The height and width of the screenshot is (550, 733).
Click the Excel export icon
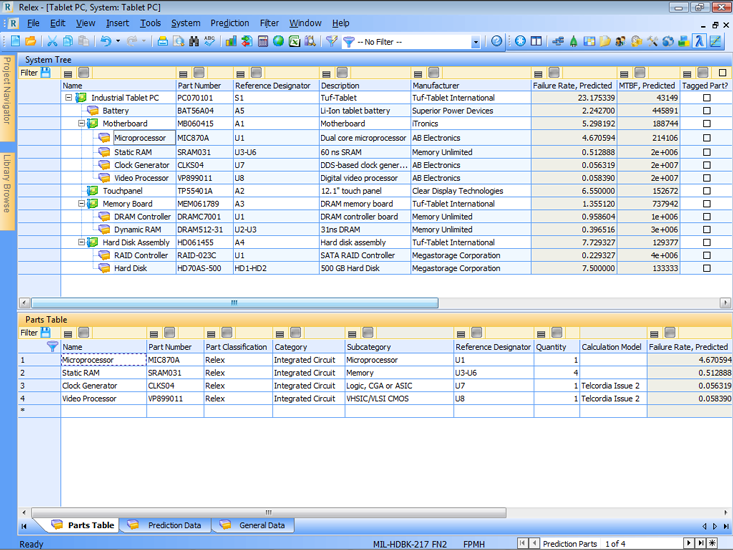tap(294, 41)
